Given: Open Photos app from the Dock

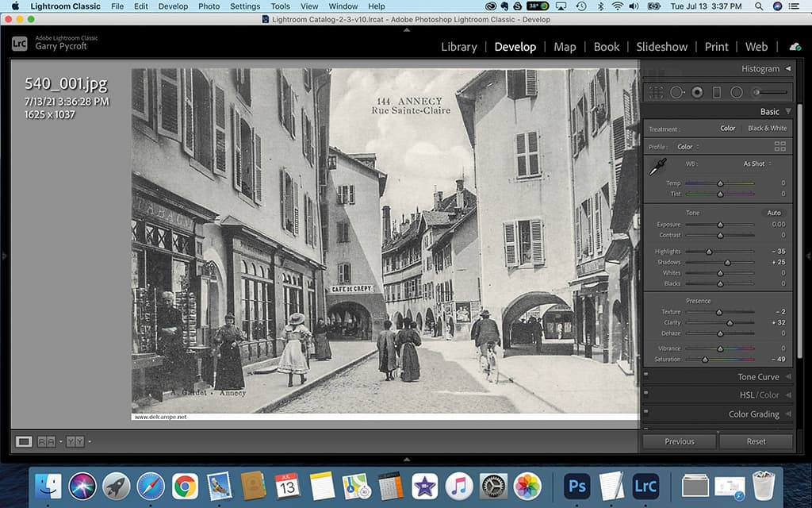Looking at the screenshot, I should (x=527, y=487).
